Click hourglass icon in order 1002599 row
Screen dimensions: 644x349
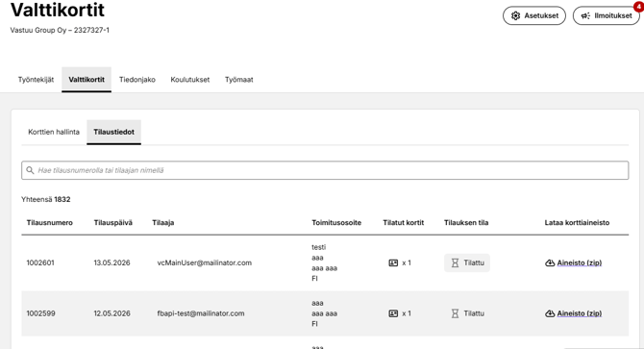coord(455,313)
